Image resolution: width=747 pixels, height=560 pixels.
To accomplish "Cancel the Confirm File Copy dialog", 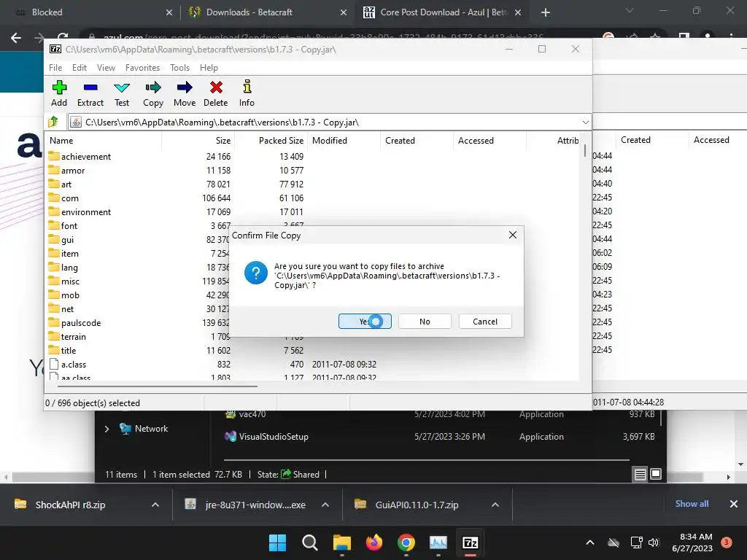I will pyautogui.click(x=485, y=322).
